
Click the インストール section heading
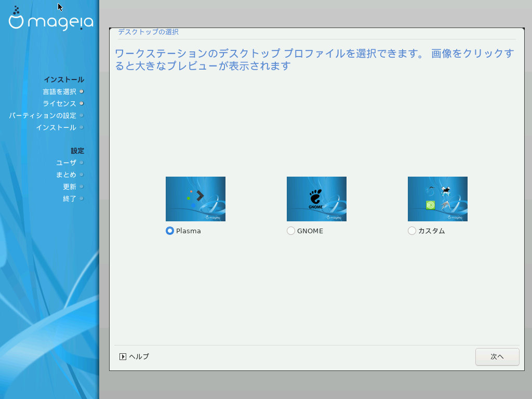(x=64, y=79)
